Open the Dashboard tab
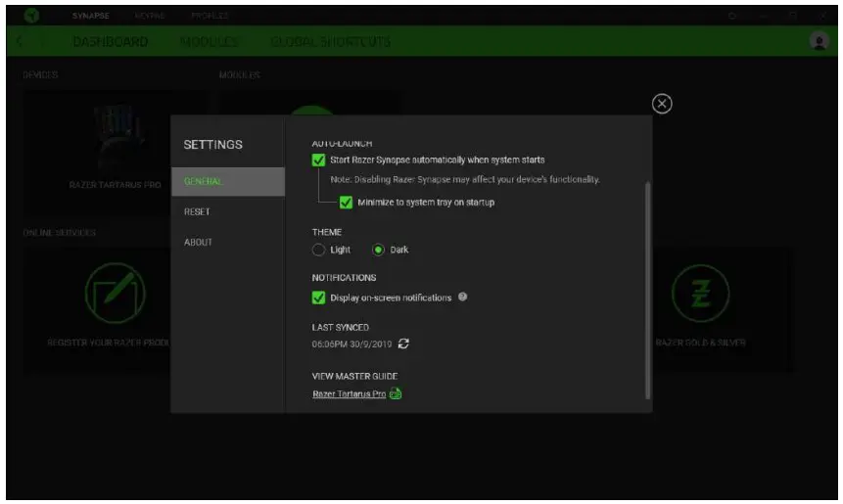The height and width of the screenshot is (504, 843). pyautogui.click(x=111, y=41)
